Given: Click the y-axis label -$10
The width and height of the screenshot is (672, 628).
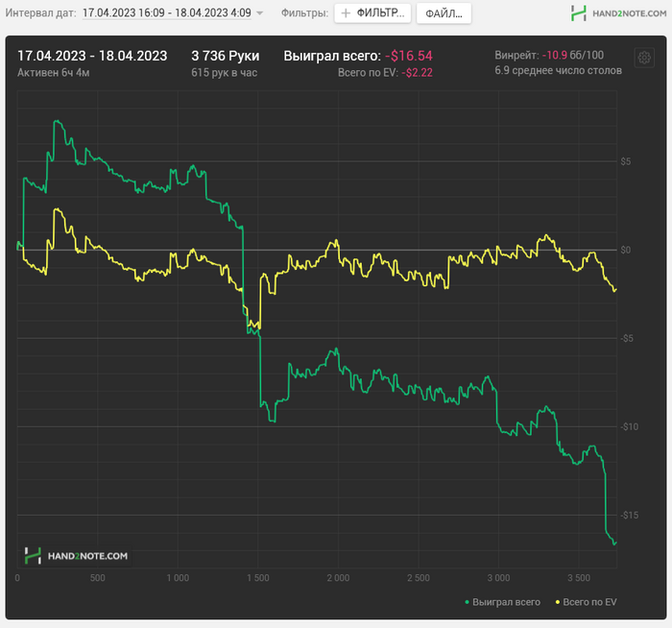Looking at the screenshot, I should click(629, 426).
